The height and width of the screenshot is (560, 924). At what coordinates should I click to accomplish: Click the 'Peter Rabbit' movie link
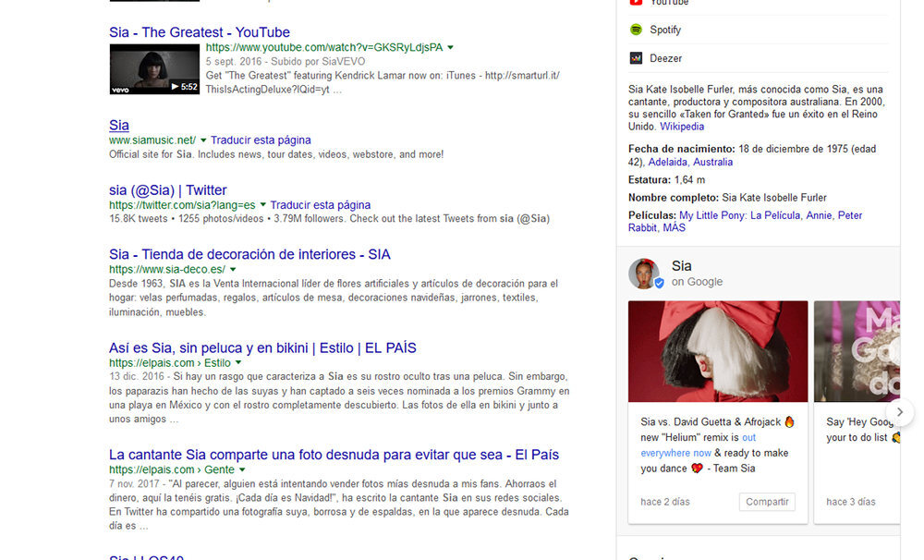click(745, 222)
